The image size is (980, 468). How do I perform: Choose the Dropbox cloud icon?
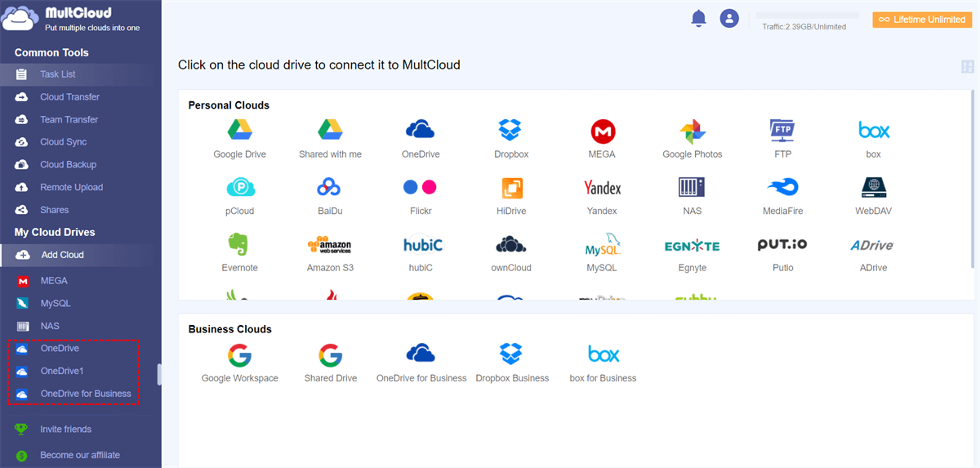point(511,138)
